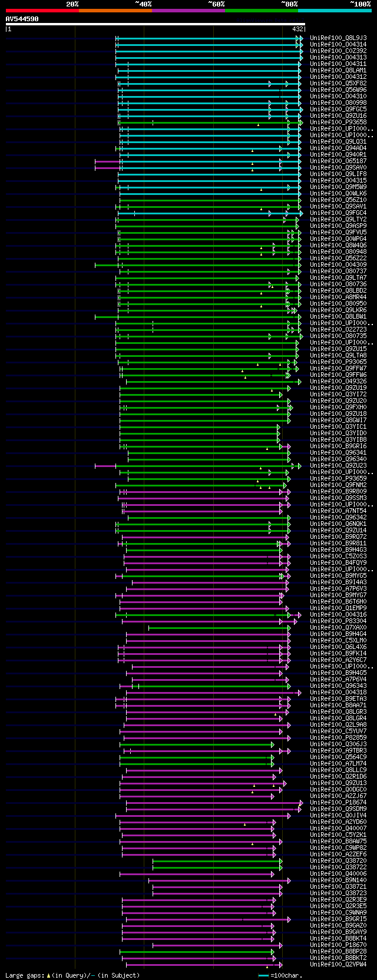Open hit UniRef100_O04313
Image resolution: width=377 pixels, height=980 pixels.
pos(338,57)
